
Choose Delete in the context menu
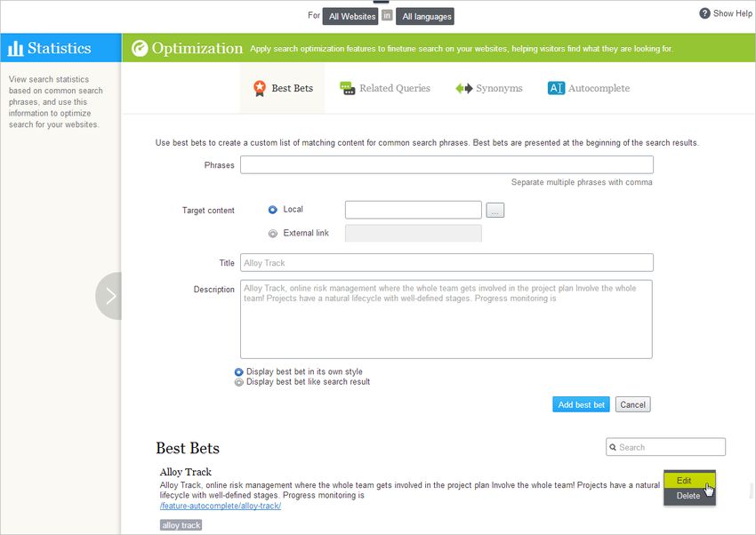[689, 496]
